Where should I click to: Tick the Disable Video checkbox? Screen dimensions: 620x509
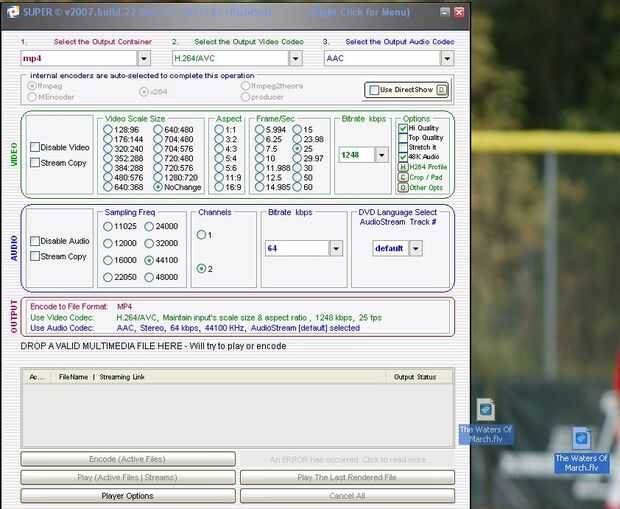[x=35, y=147]
